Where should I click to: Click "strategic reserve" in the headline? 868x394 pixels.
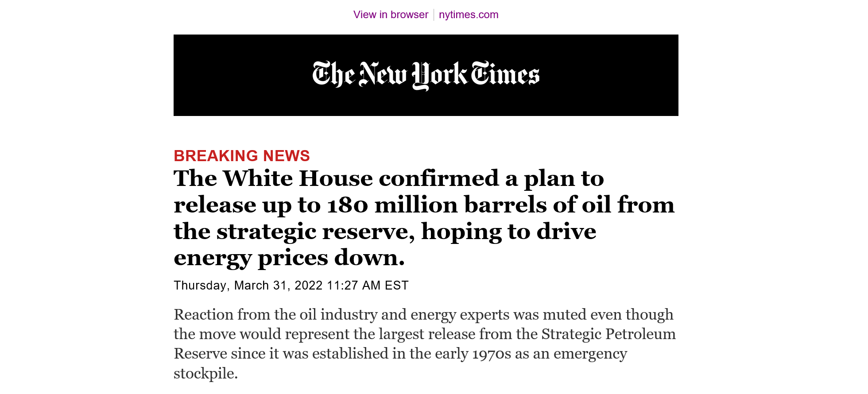[316, 232]
